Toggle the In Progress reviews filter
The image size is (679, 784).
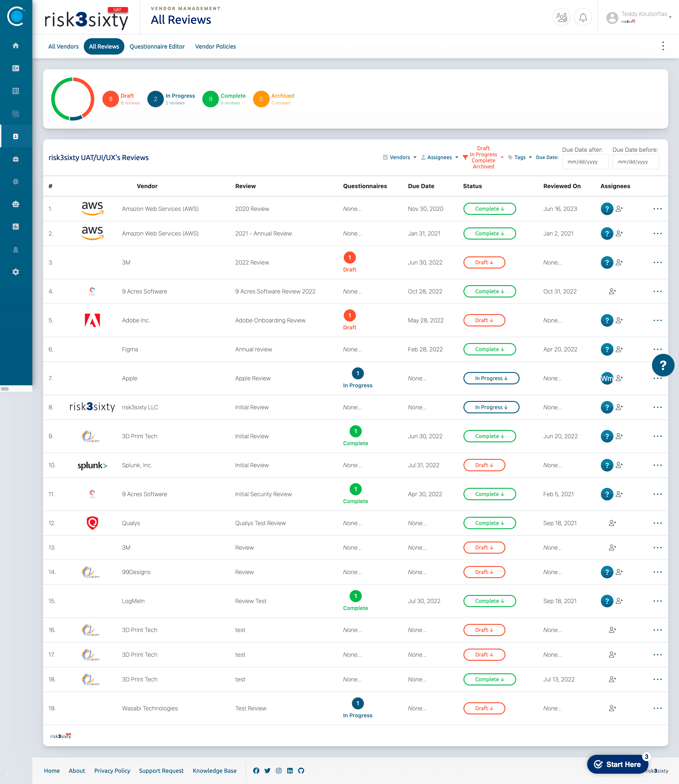click(x=155, y=99)
